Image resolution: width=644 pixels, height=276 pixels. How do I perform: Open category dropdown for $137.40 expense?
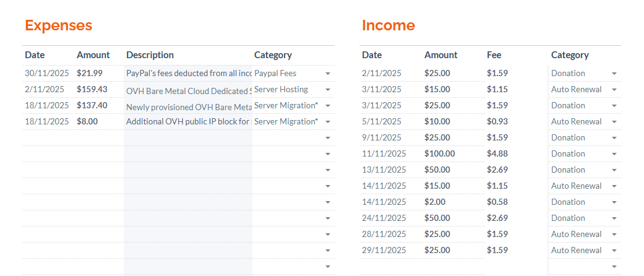(x=327, y=106)
